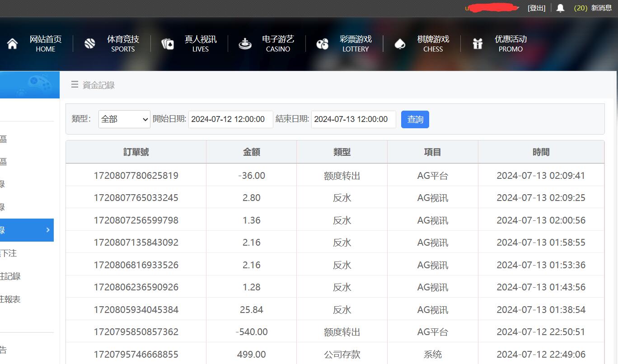Click the blue 查詢 button

coord(415,119)
